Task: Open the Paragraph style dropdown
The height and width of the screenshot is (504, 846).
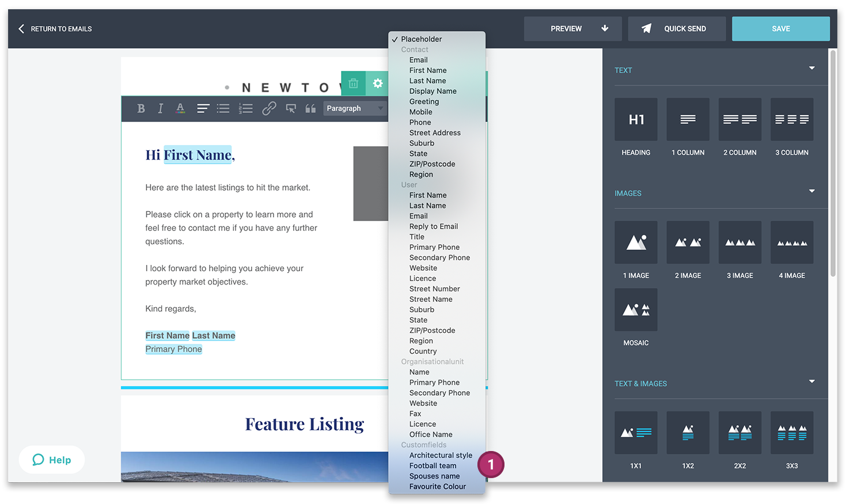Action: click(x=355, y=108)
